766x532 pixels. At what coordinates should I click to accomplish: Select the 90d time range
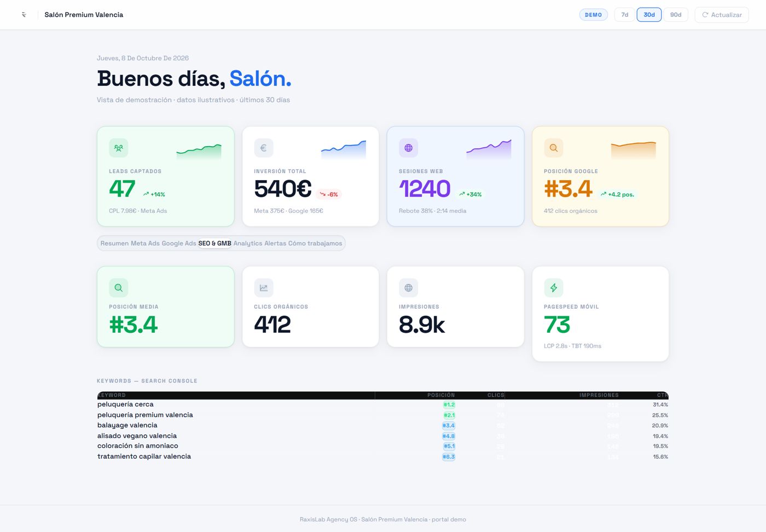[676, 15]
